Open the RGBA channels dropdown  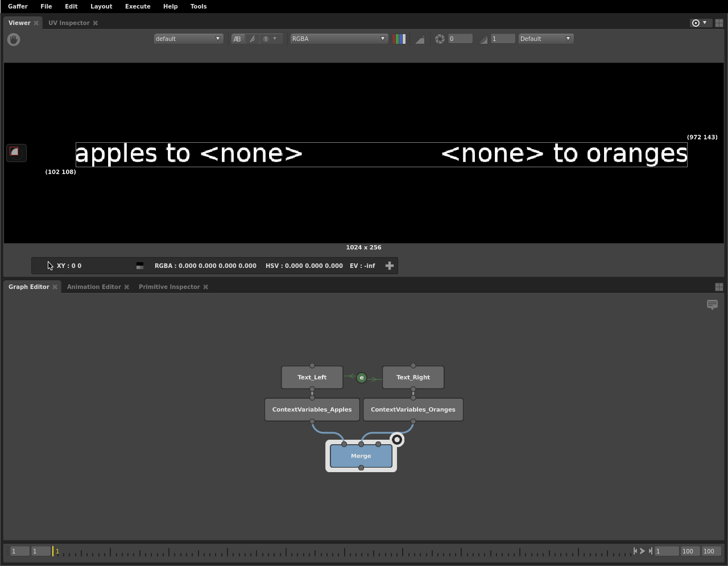(x=338, y=39)
